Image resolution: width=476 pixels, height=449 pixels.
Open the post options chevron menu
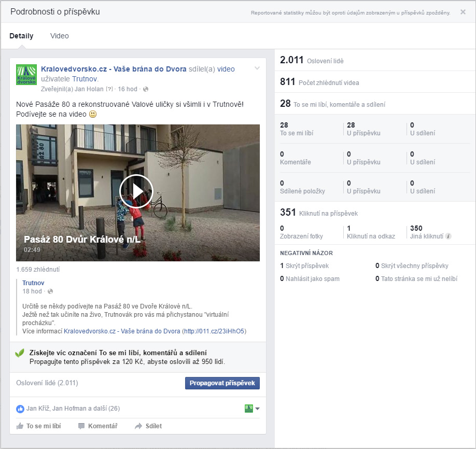coord(257,69)
